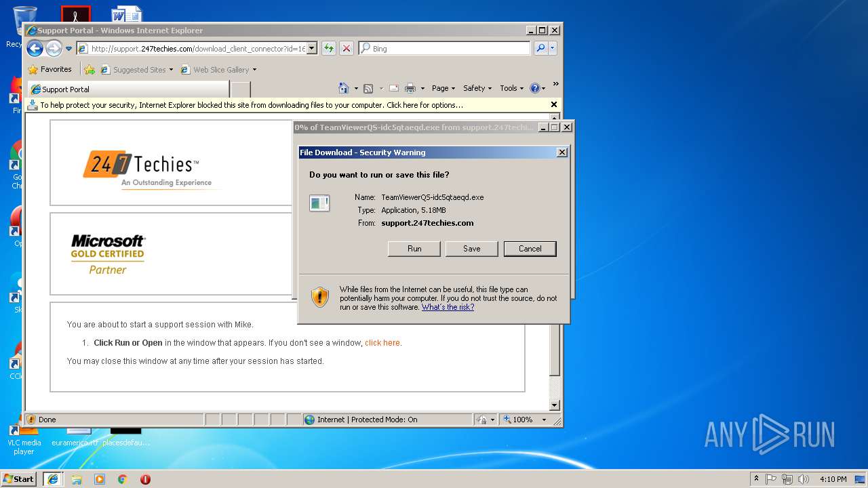This screenshot has height=488, width=868.
Task: Open the recent pages dropdown arrow
Action: 68,49
